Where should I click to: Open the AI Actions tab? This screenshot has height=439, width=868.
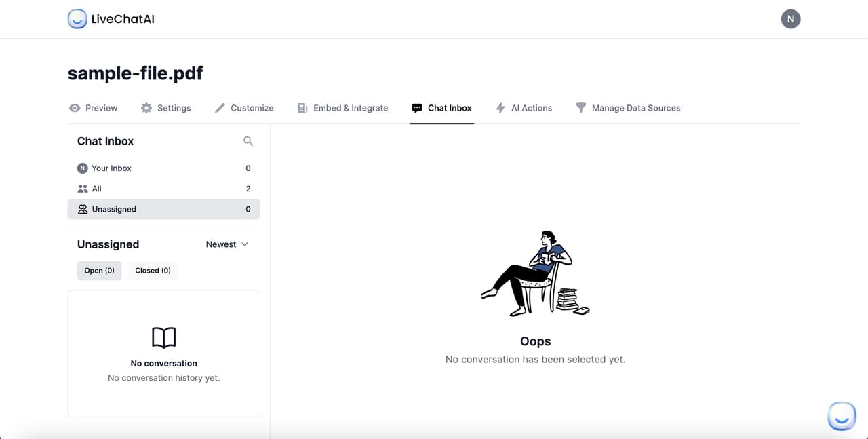[x=524, y=108]
